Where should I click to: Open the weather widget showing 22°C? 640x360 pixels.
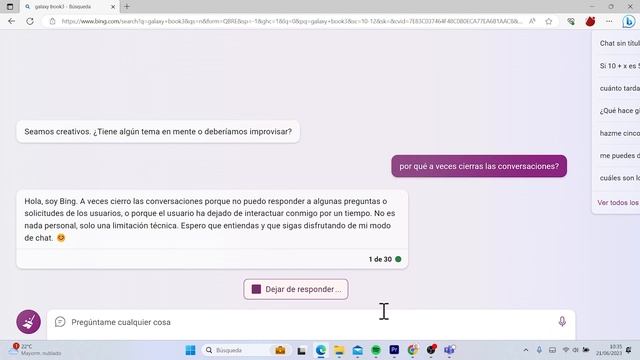[36, 350]
